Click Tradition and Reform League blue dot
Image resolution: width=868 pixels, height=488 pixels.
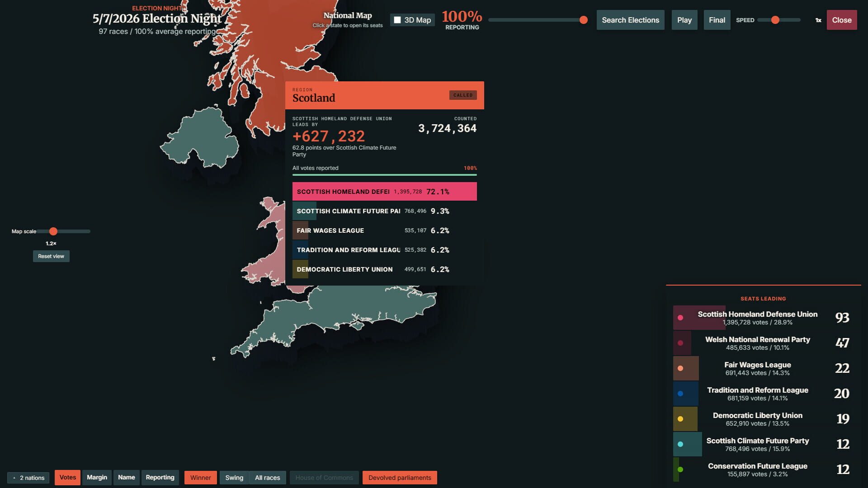(x=680, y=394)
